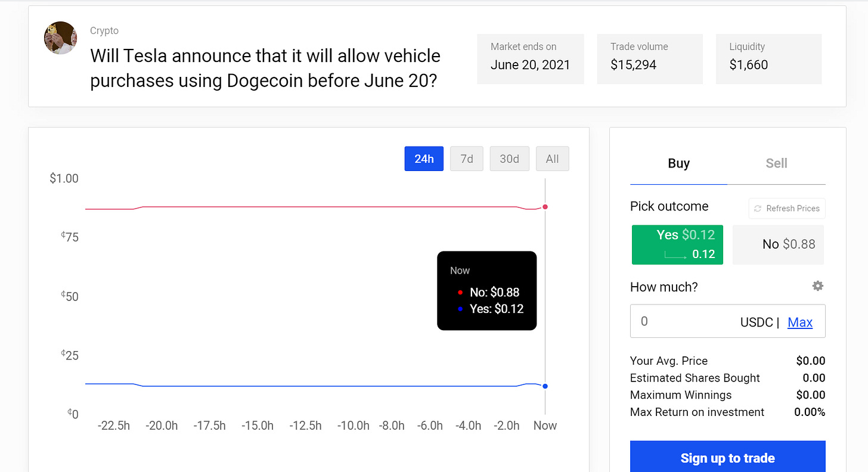Click the -12.5h axis label
This screenshot has width=868, height=472.
click(305, 426)
